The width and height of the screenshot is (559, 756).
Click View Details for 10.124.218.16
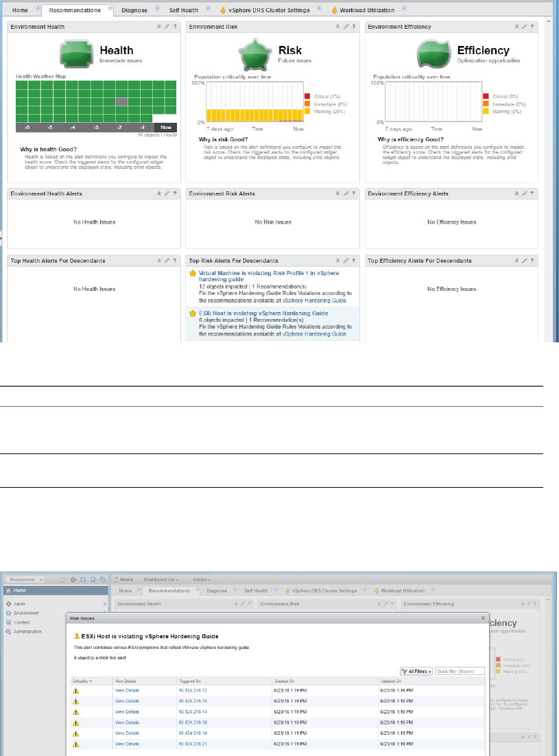[127, 733]
